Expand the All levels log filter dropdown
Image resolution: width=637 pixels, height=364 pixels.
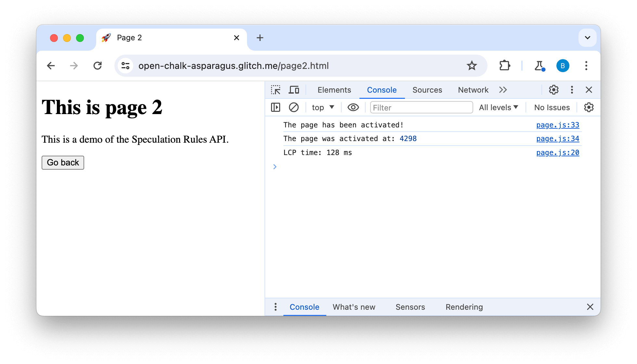[499, 107]
